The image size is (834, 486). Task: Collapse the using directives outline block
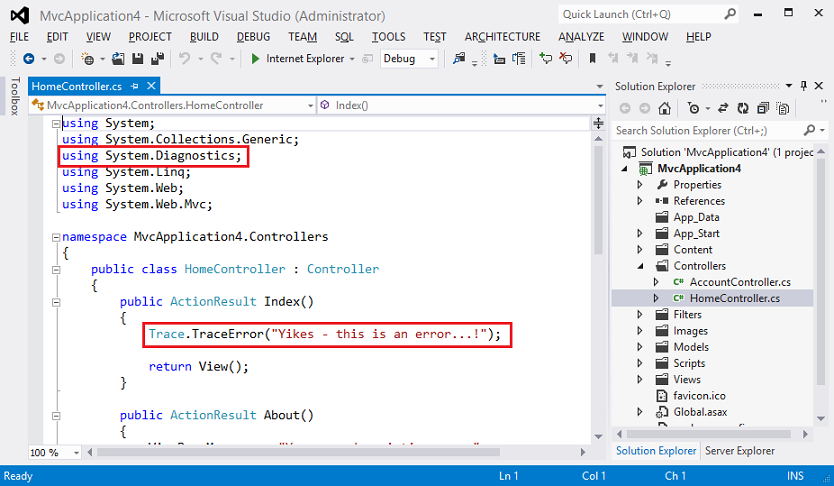[x=56, y=124]
